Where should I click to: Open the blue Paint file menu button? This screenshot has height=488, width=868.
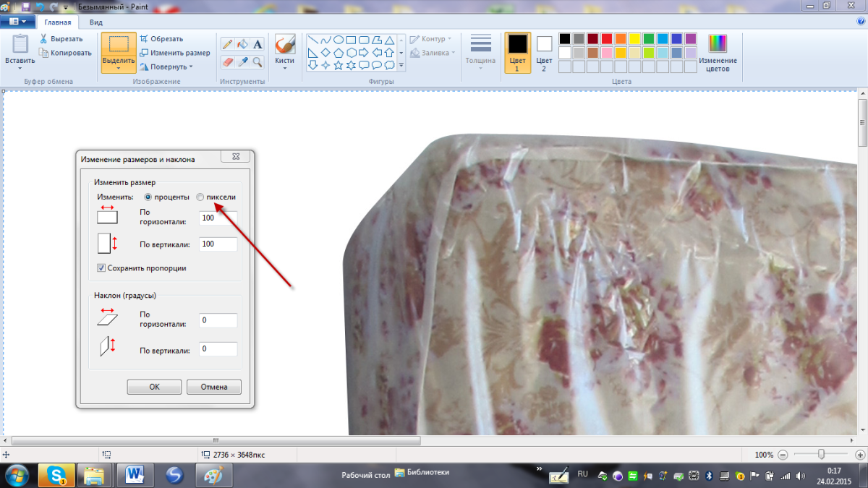pyautogui.click(x=18, y=22)
